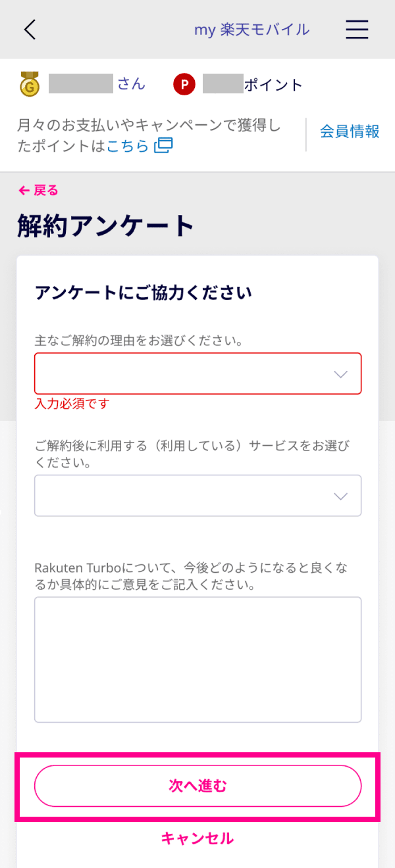Open the hamburger menu
Viewport: 395px width, 868px height.
[x=357, y=30]
